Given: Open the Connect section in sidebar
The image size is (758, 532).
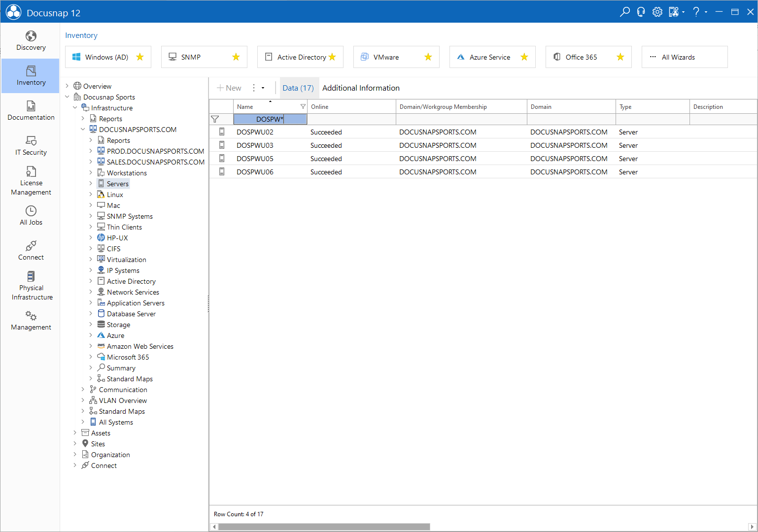Looking at the screenshot, I should [31, 251].
